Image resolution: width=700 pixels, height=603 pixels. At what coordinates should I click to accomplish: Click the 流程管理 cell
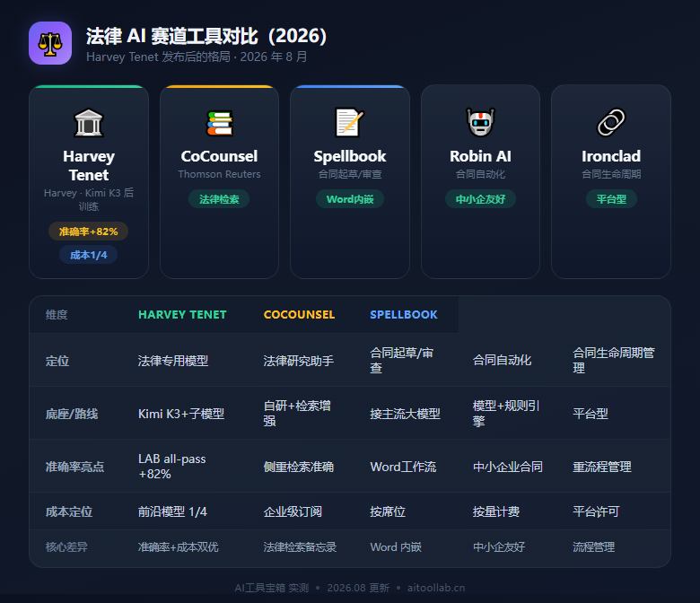point(594,547)
